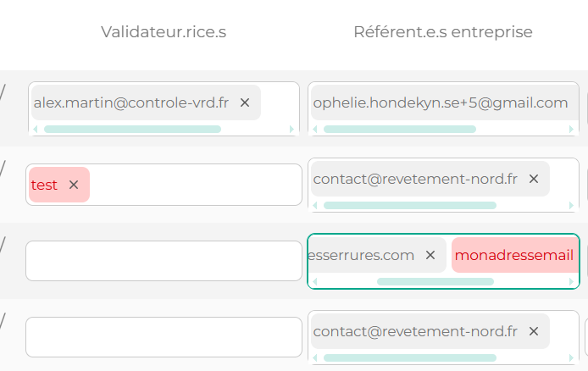Screen dimensions: 588x371
Task: Click empty space right of the "test" tag
Action: (x=195, y=185)
